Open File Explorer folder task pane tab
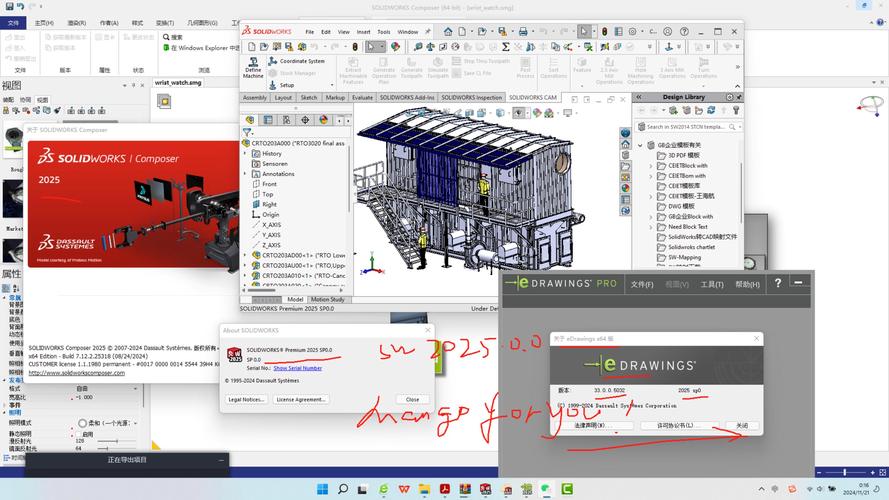This screenshot has height=500, width=889. click(x=625, y=166)
